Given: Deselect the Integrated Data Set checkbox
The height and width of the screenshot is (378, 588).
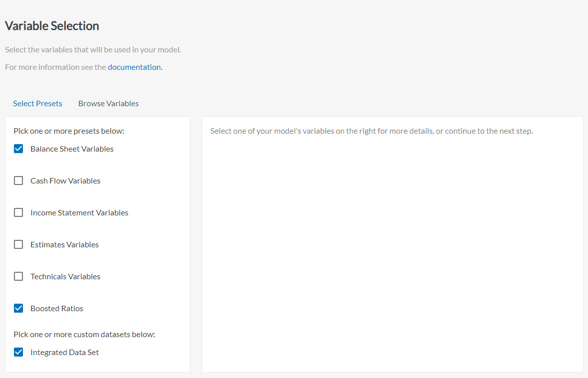Looking at the screenshot, I should pyautogui.click(x=18, y=352).
